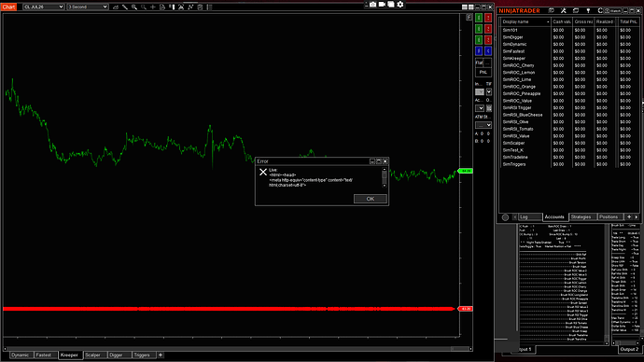Click the first red sell button in Chart Trader

point(488,18)
